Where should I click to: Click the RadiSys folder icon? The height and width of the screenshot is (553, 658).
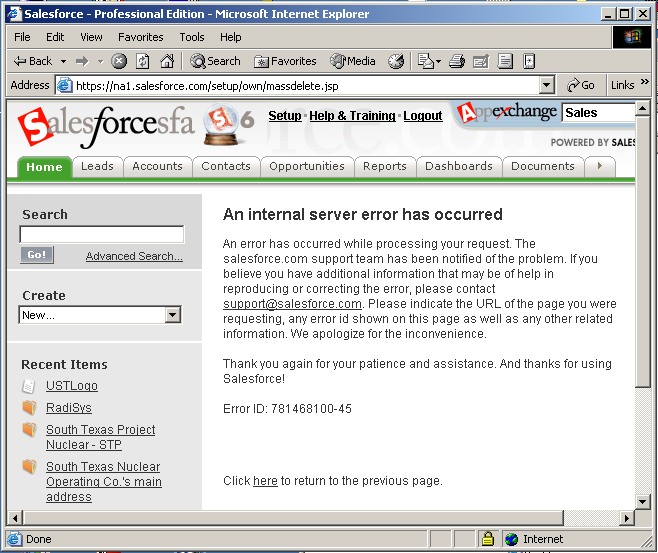coord(29,407)
